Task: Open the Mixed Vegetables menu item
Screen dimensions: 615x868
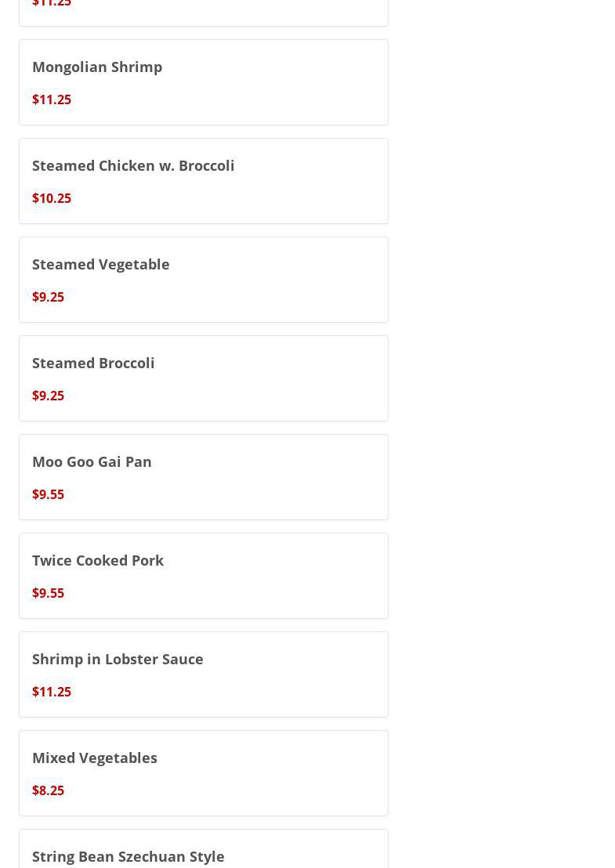Action: tap(95, 758)
